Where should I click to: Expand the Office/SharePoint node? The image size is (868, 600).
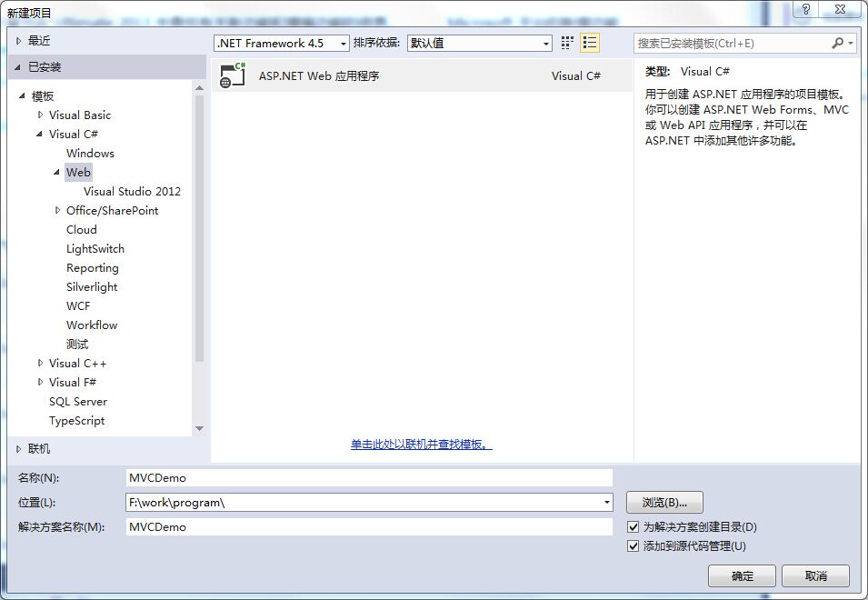57,210
